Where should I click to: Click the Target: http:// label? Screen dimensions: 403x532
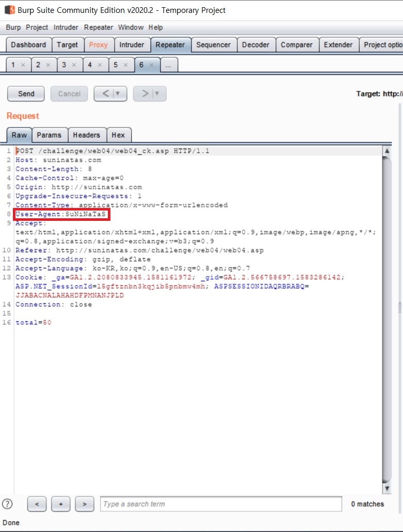tap(379, 93)
